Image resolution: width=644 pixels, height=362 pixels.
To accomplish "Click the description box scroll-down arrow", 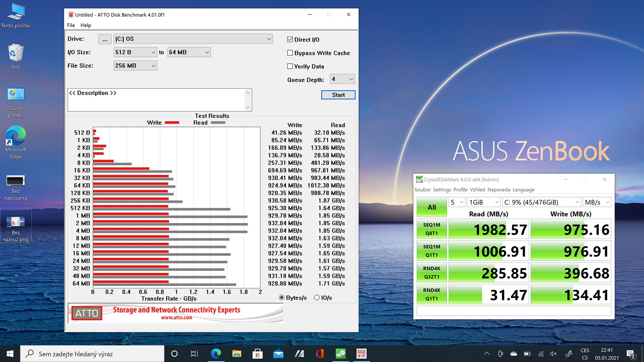I will point(248,107).
